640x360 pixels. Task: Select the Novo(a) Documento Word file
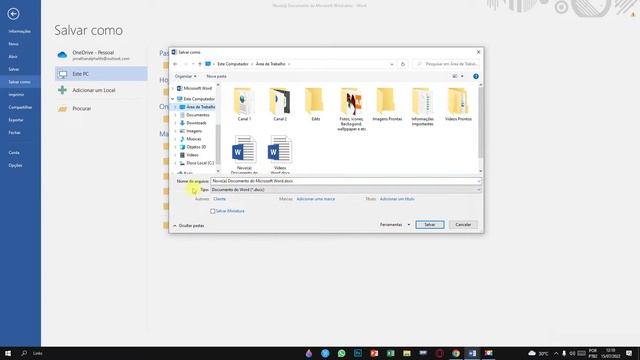(244, 154)
